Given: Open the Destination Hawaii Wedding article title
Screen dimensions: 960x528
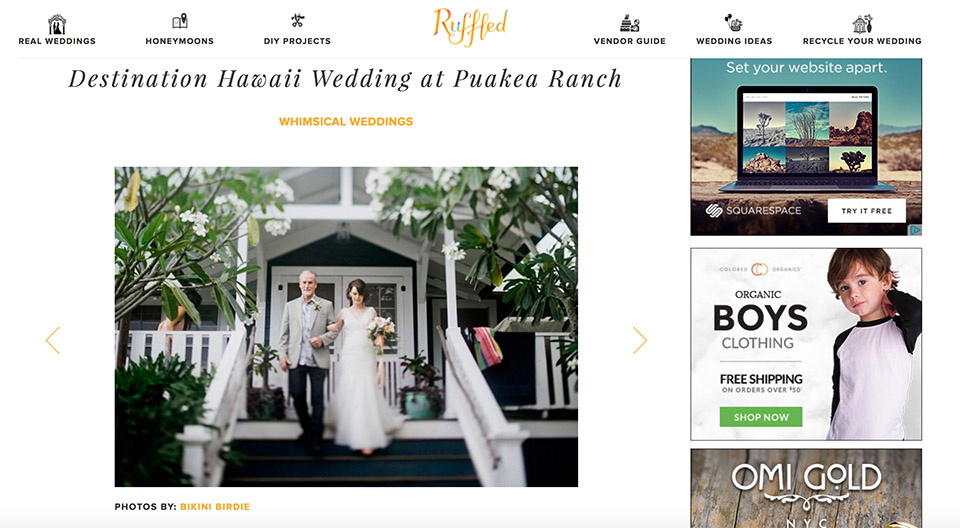Looking at the screenshot, I should [x=345, y=79].
